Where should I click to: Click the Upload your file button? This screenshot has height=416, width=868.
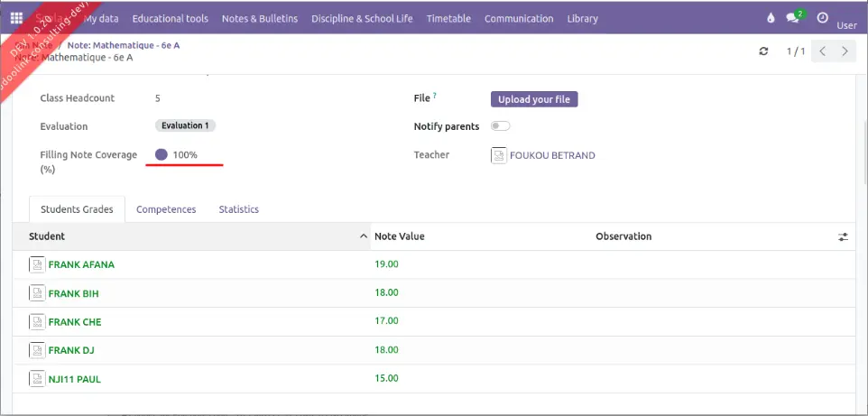pos(534,99)
